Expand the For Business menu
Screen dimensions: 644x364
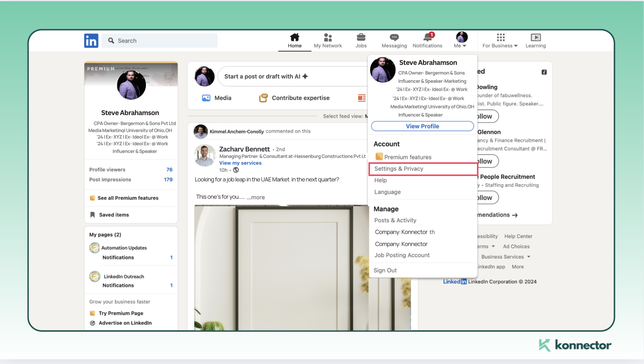(x=499, y=41)
